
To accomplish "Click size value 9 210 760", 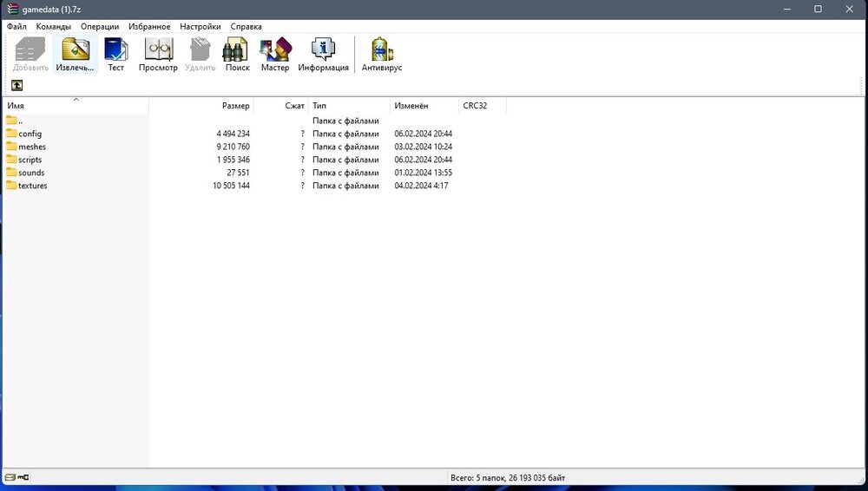I will [x=233, y=147].
